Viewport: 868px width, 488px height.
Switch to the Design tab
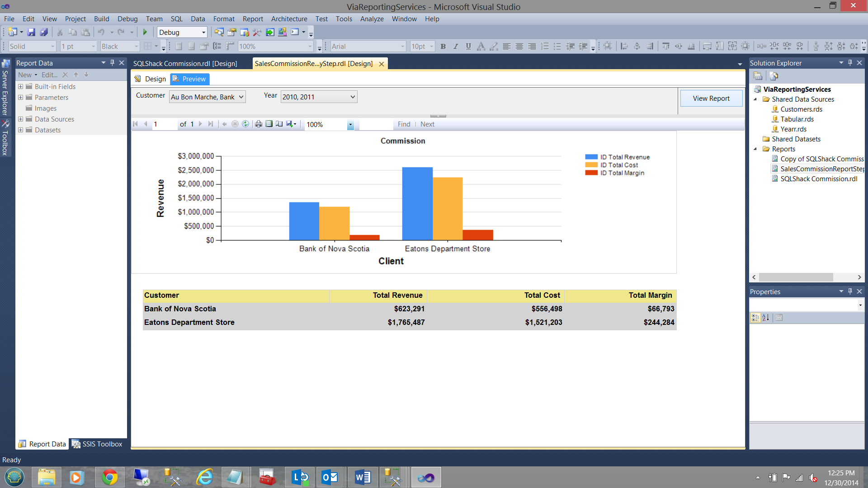pyautogui.click(x=151, y=79)
